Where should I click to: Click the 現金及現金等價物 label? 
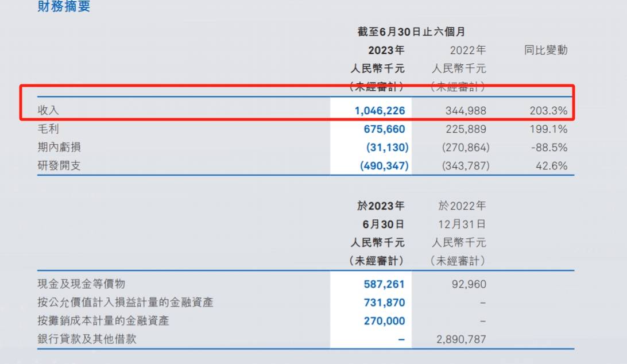point(81,284)
